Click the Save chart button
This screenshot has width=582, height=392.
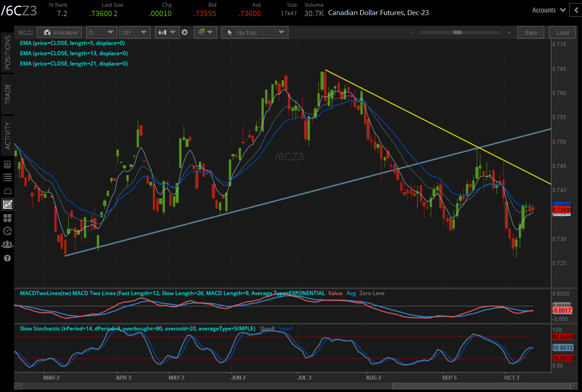531,33
